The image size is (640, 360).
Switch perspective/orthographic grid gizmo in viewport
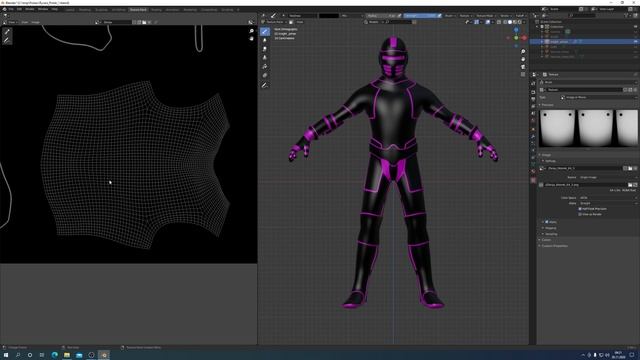click(x=523, y=74)
